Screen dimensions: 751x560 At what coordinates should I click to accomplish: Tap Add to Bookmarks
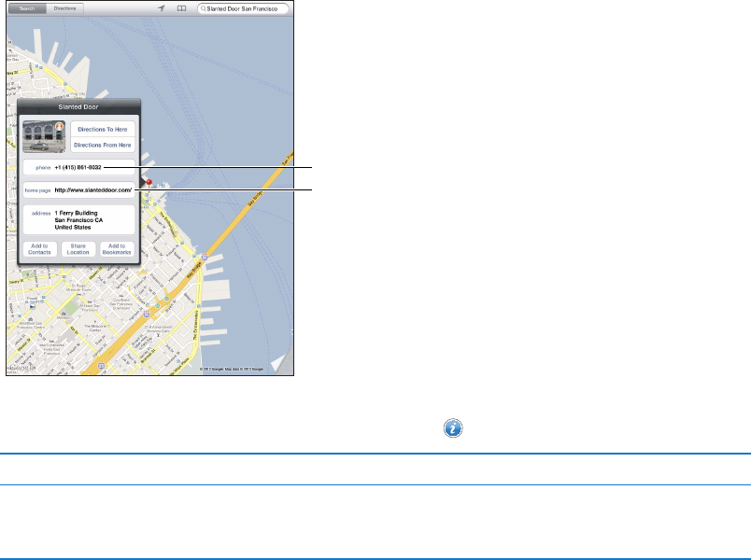[117, 249]
